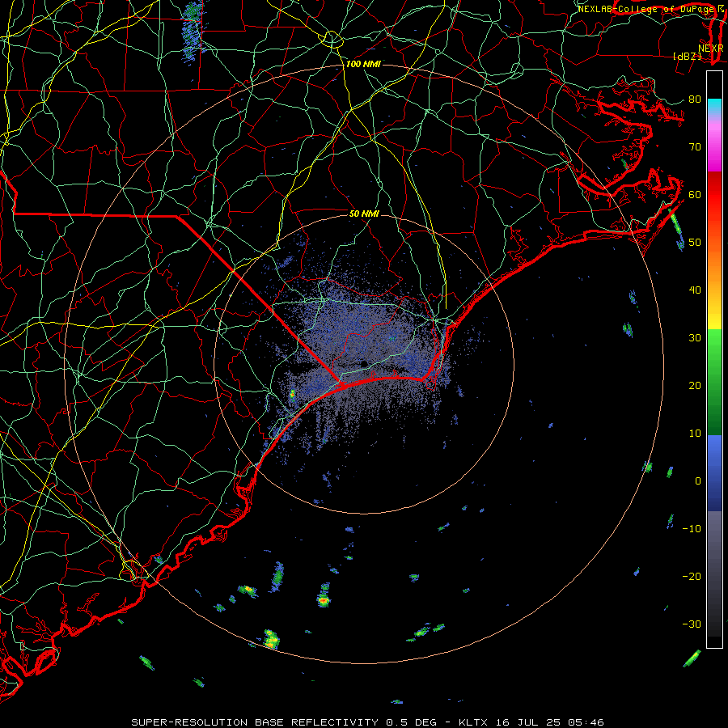The width and height of the screenshot is (728, 728).
Task: Click the "100 NMI" range ring label
Action: (363, 64)
